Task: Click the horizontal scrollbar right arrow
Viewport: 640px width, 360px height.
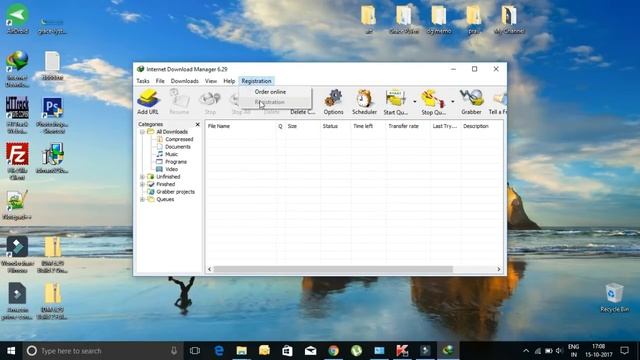Action: 499,269
